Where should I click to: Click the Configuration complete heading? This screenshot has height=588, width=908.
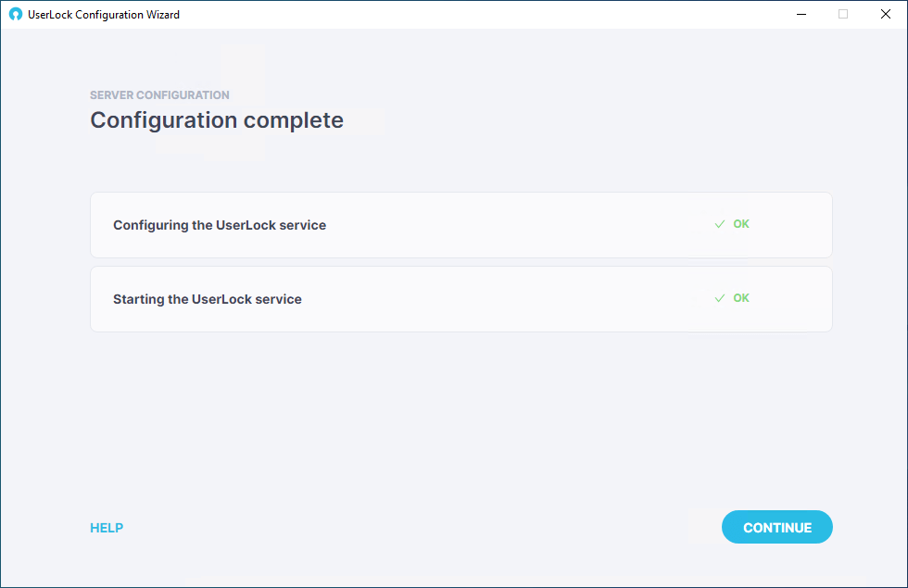point(217,120)
